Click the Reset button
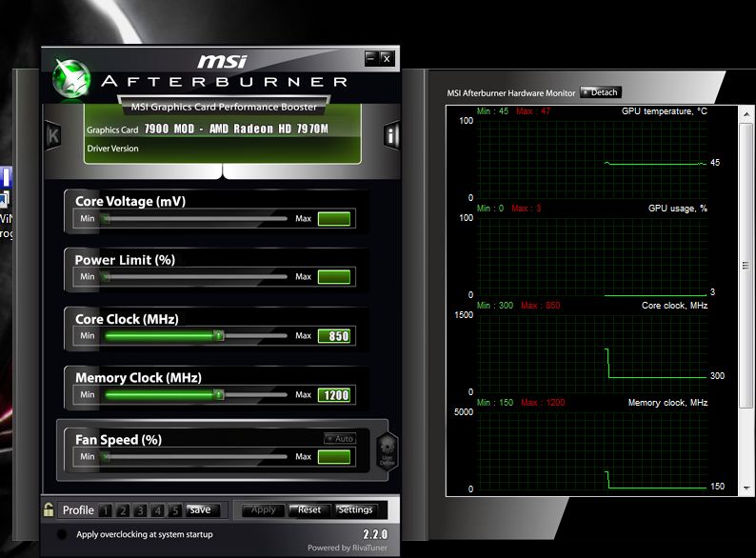The image size is (756, 558). pos(309,509)
